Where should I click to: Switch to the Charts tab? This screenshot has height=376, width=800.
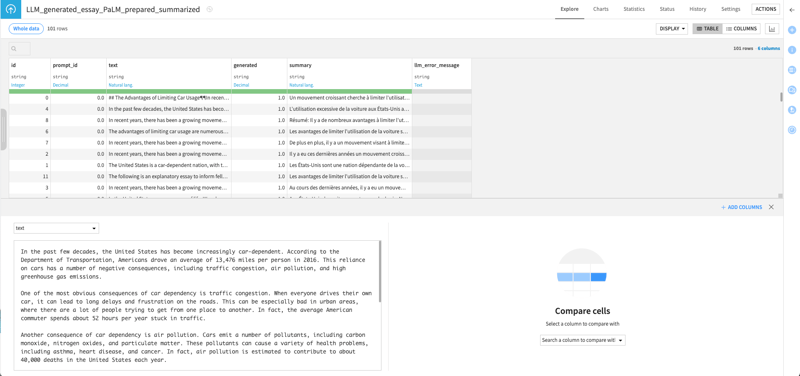601,9
